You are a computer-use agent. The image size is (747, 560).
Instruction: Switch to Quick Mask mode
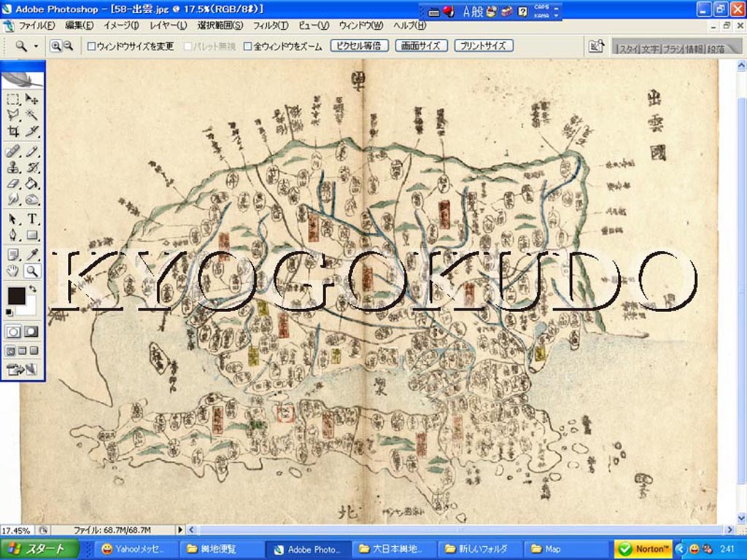click(x=31, y=332)
